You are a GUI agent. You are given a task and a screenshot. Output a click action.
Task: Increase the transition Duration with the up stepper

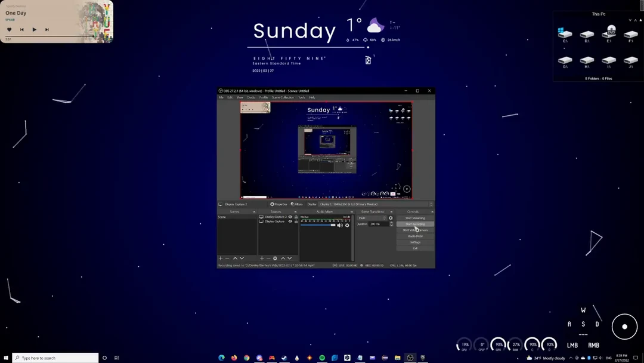(391, 223)
